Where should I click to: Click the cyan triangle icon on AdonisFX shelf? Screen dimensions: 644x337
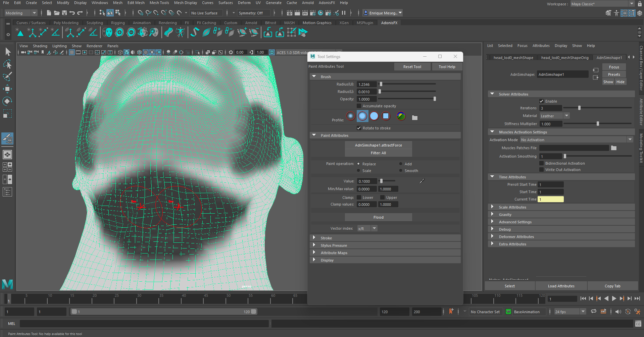(20, 33)
